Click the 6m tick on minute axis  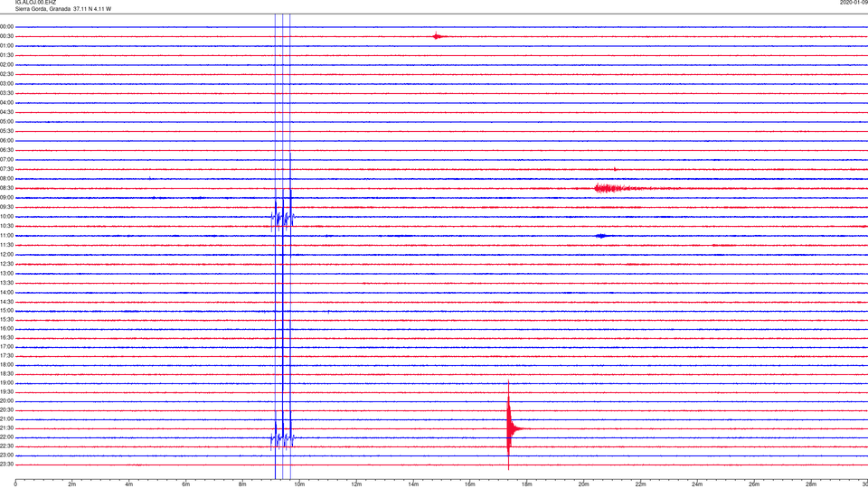click(186, 484)
